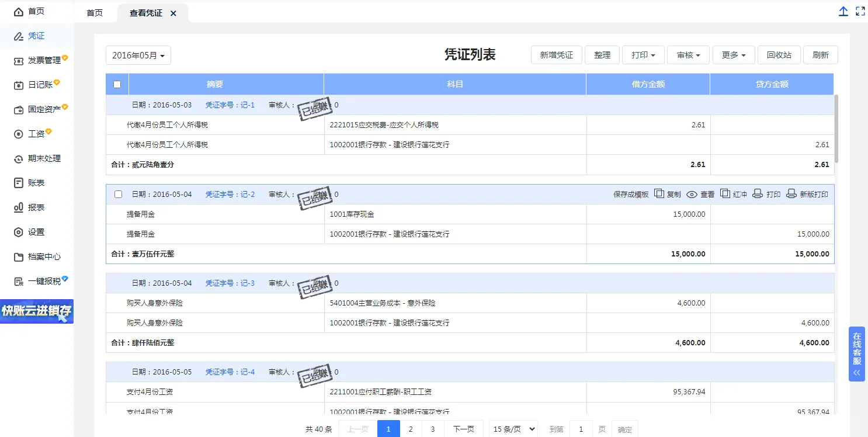Click the 新增凭证 button

pos(557,55)
